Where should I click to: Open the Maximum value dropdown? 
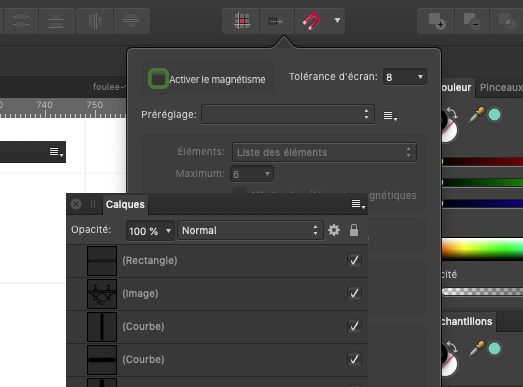coord(252,174)
